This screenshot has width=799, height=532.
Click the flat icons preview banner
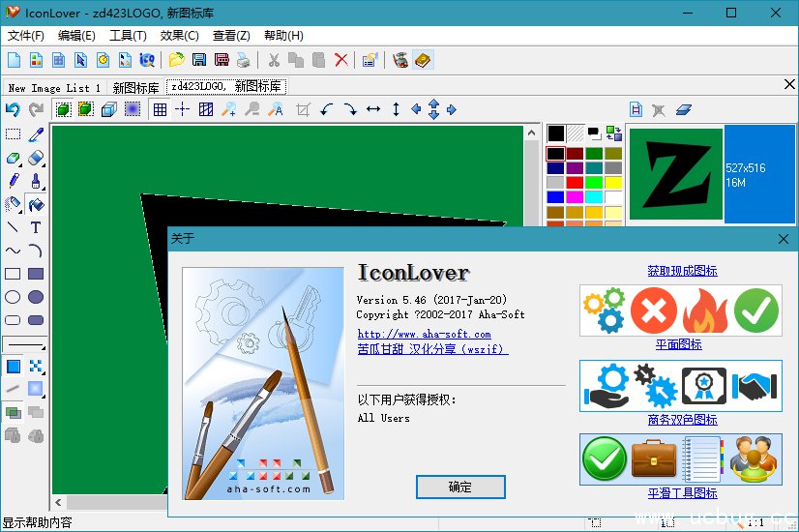681,310
